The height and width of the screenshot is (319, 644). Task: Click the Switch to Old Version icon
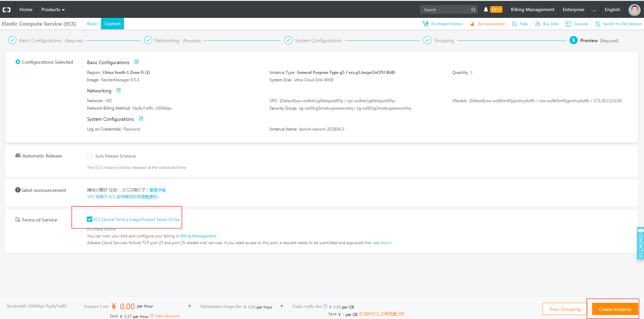598,24
